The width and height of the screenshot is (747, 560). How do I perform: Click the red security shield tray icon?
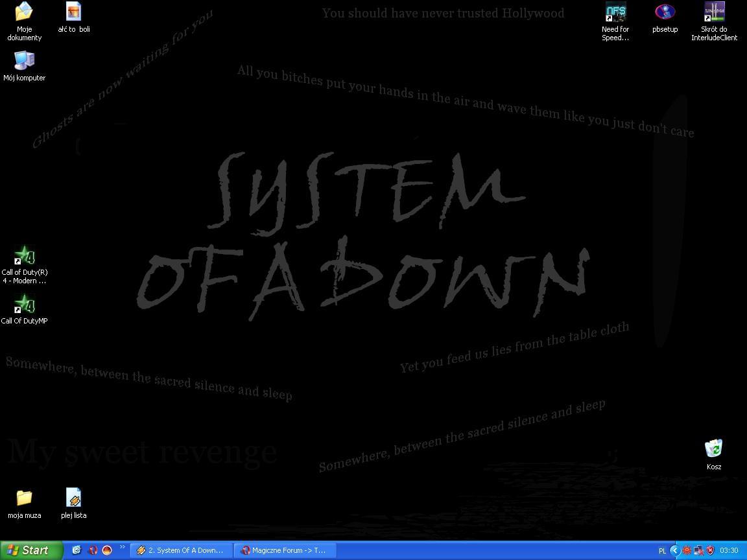click(710, 550)
